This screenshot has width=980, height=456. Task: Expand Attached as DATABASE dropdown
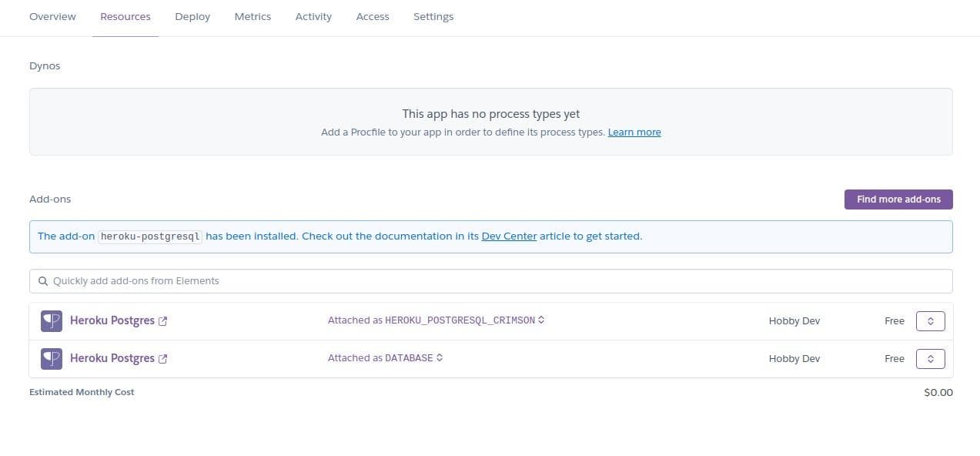386,358
